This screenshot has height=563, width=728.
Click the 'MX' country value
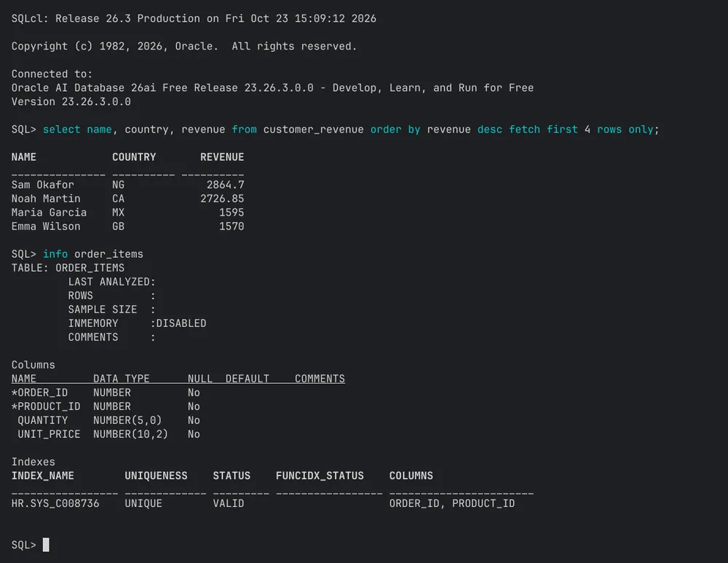pos(118,213)
